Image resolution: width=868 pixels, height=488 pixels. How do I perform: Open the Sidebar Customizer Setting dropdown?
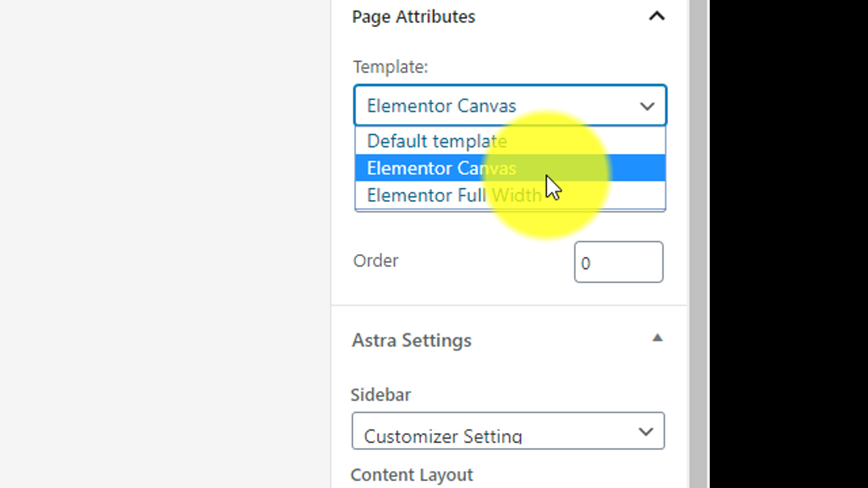tap(497, 431)
